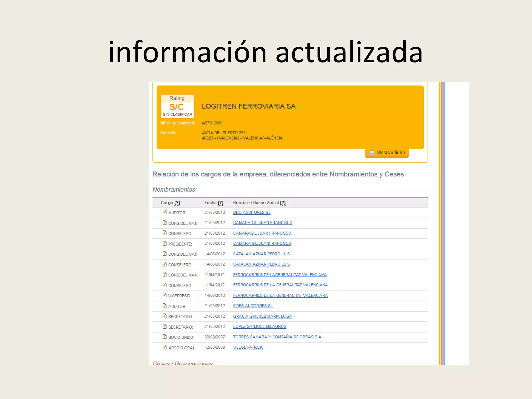Open the GRACIA GIMENEZ MARIA LUISA link
This screenshot has height=399, width=532.
262,316
